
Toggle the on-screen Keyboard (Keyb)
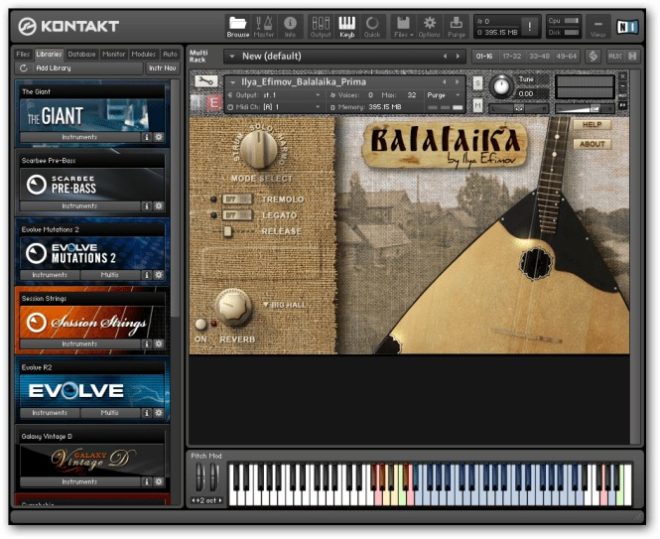click(x=347, y=26)
